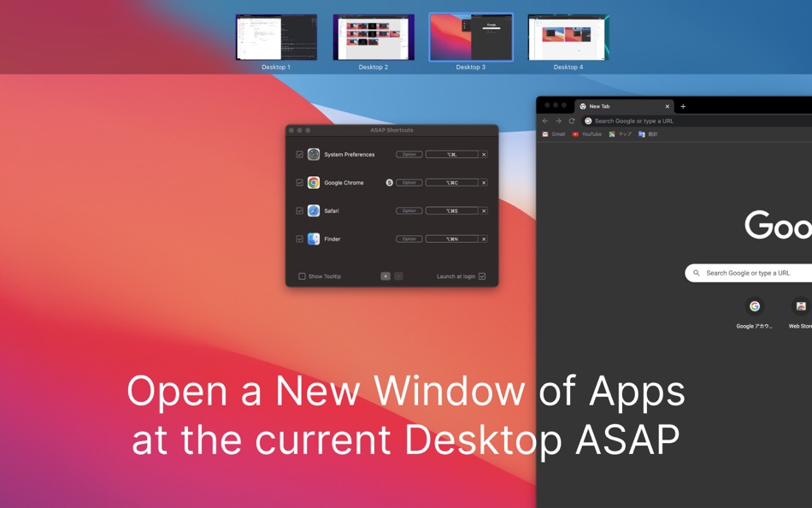This screenshot has height=508, width=812.
Task: Enable the Show Tooltip checkbox
Action: point(302,276)
